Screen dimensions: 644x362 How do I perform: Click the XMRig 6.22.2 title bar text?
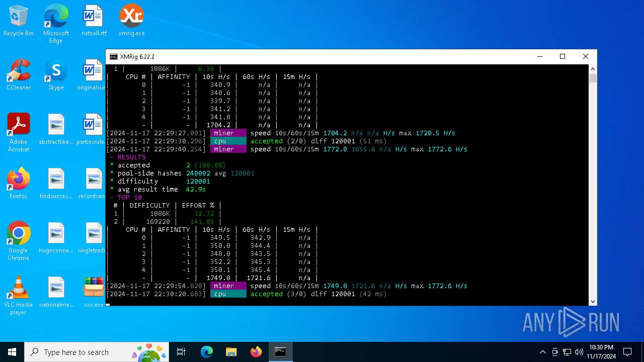point(137,57)
